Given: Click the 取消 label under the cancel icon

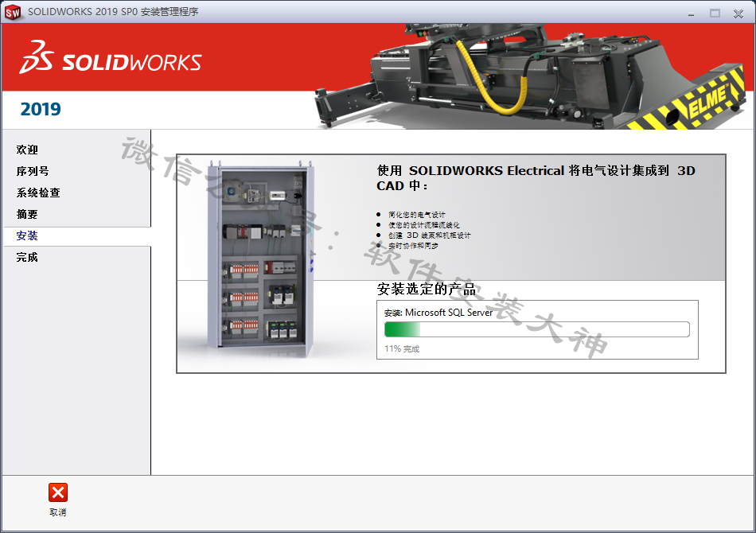Looking at the screenshot, I should (58, 512).
